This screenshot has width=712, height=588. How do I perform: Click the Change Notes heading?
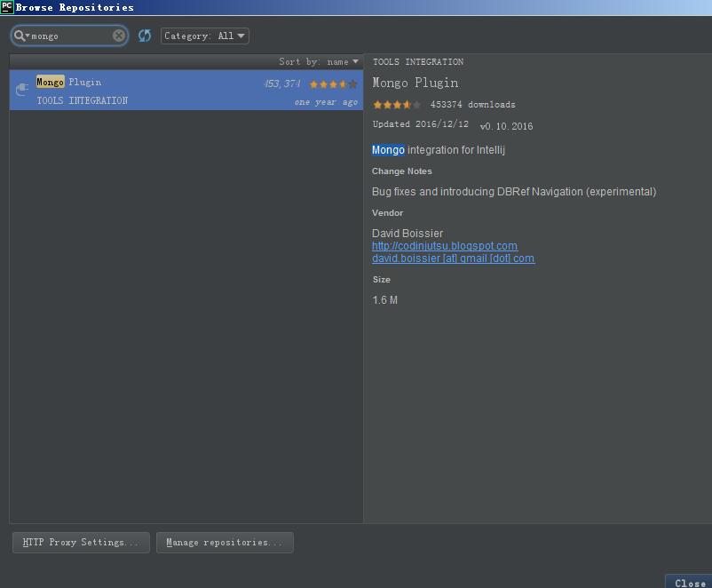pyautogui.click(x=402, y=171)
